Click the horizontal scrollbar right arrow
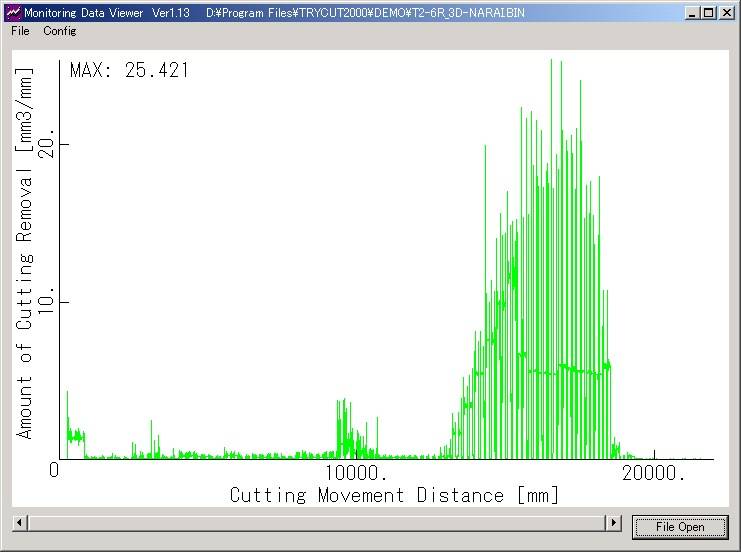The image size is (741, 552). tap(613, 523)
